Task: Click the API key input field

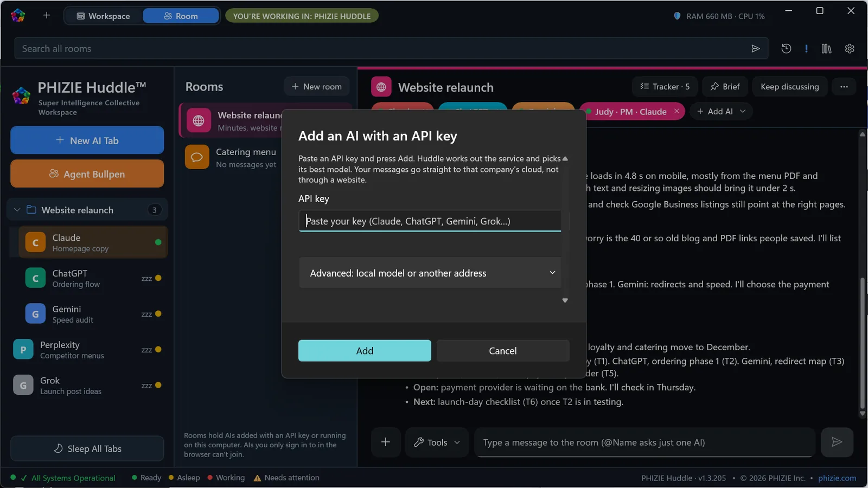Action: coord(430,221)
